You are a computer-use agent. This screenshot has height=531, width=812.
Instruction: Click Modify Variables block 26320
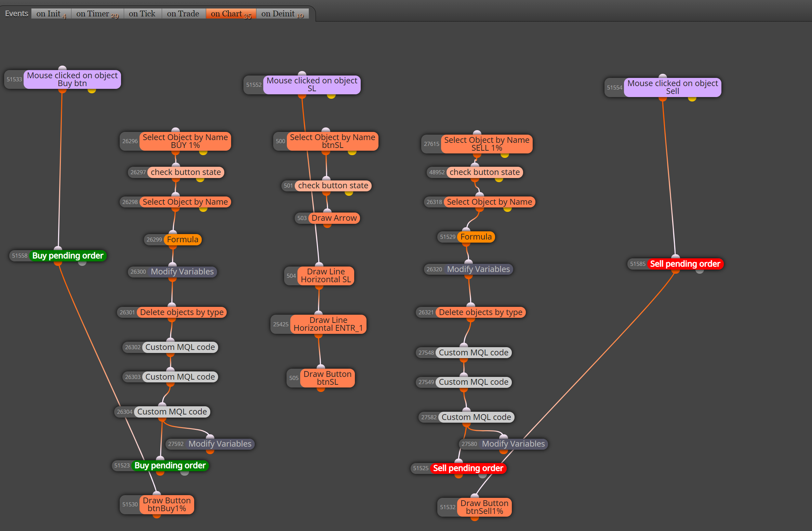coord(479,269)
